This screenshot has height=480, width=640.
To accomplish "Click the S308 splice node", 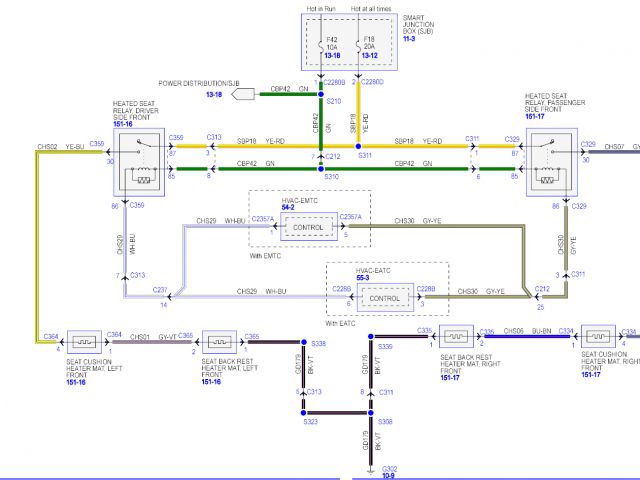I will point(371,424).
